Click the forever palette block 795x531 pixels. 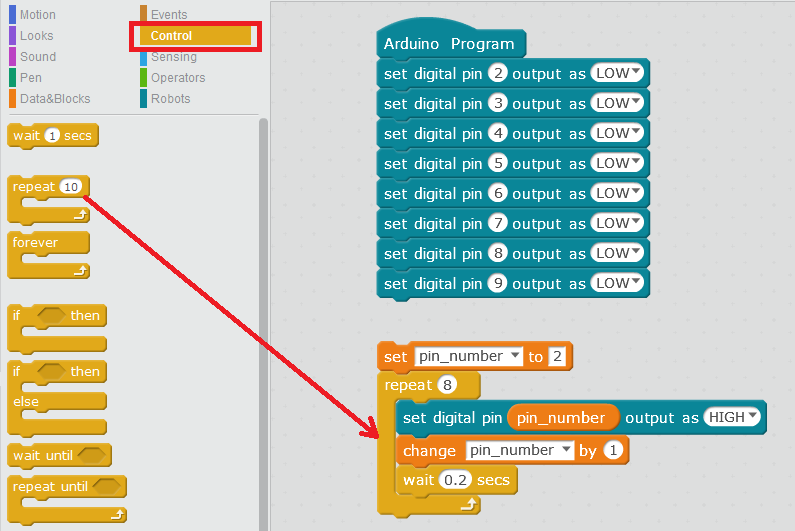pyautogui.click(x=49, y=255)
